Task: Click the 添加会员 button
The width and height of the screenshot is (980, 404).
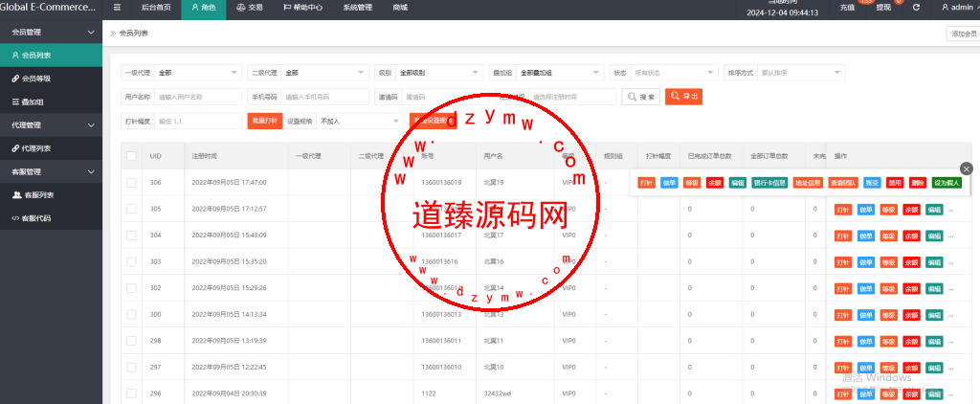Action: click(963, 34)
